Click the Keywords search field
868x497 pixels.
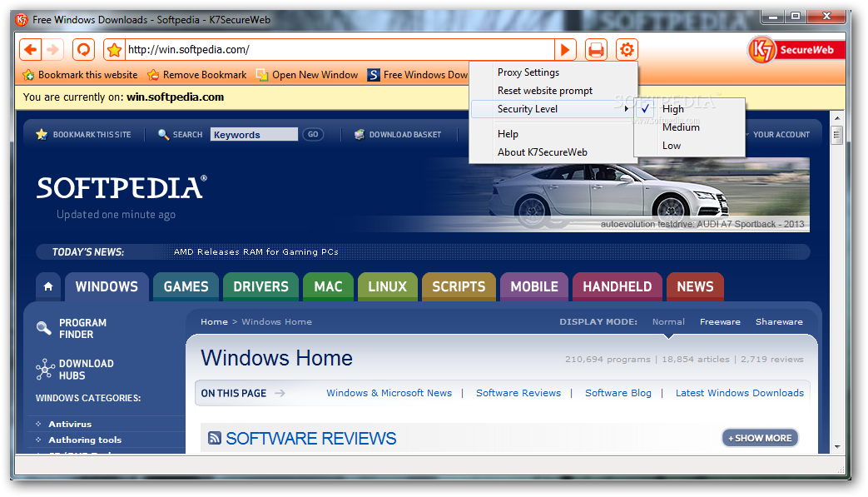[x=254, y=135]
